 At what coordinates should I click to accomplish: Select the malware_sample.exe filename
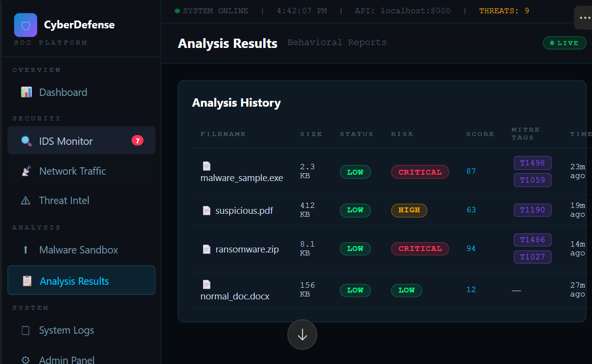[242, 178]
